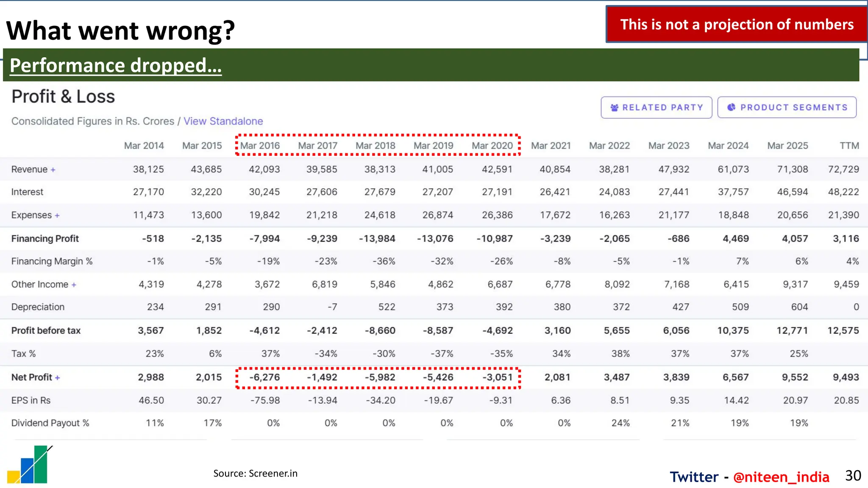Click the Mar 2023 column header
This screenshot has width=868, height=488.
669,146
